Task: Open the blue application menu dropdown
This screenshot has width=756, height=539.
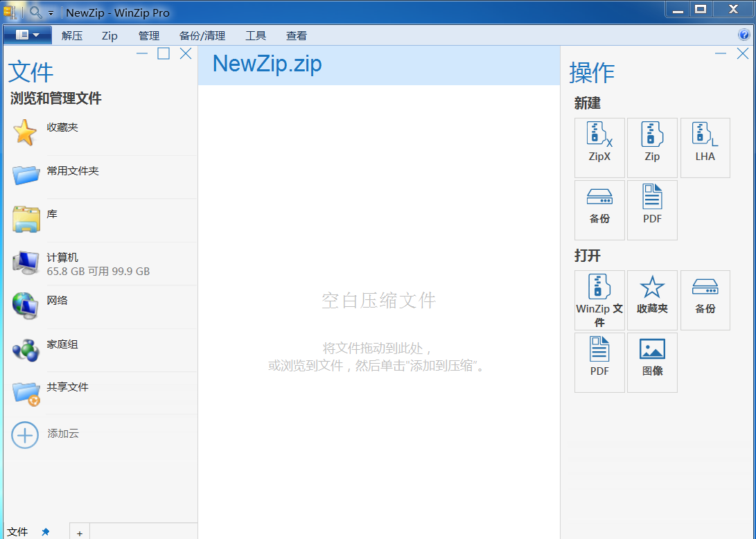Action: pyautogui.click(x=28, y=35)
